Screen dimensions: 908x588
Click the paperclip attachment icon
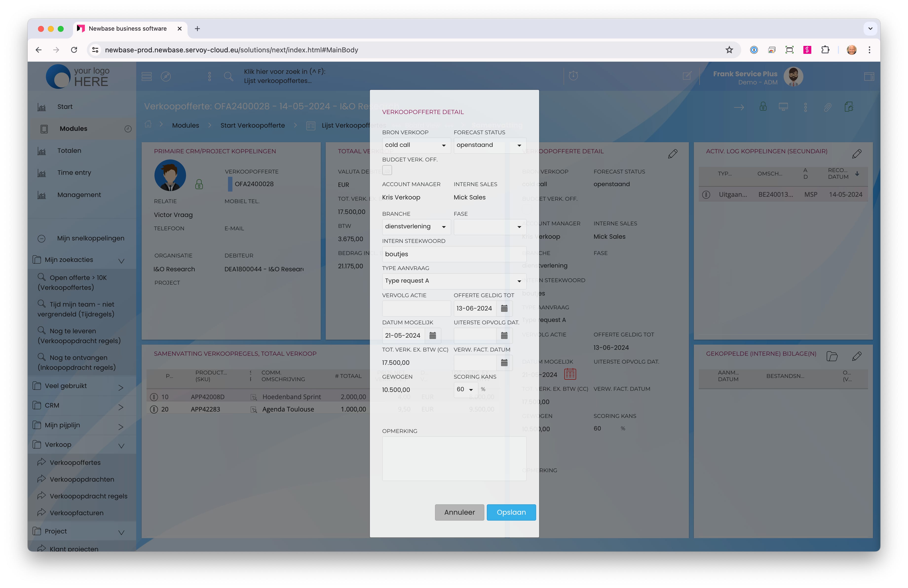[x=827, y=107]
